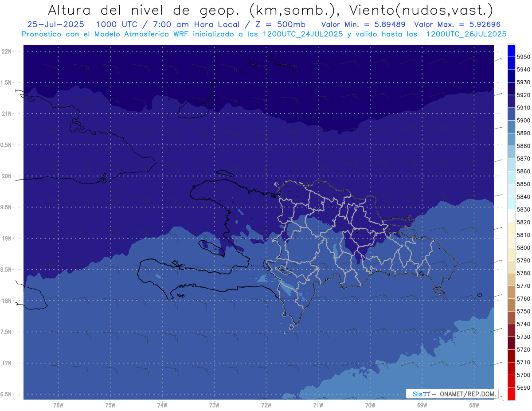Click the '21N' latitude label
This screenshot has width=532, height=411.
(x=7, y=114)
